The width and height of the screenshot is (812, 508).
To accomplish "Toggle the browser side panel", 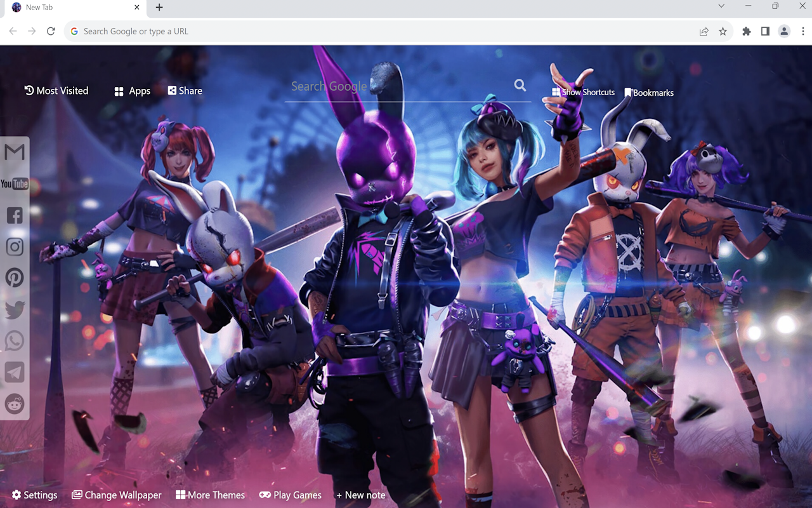I will click(765, 31).
